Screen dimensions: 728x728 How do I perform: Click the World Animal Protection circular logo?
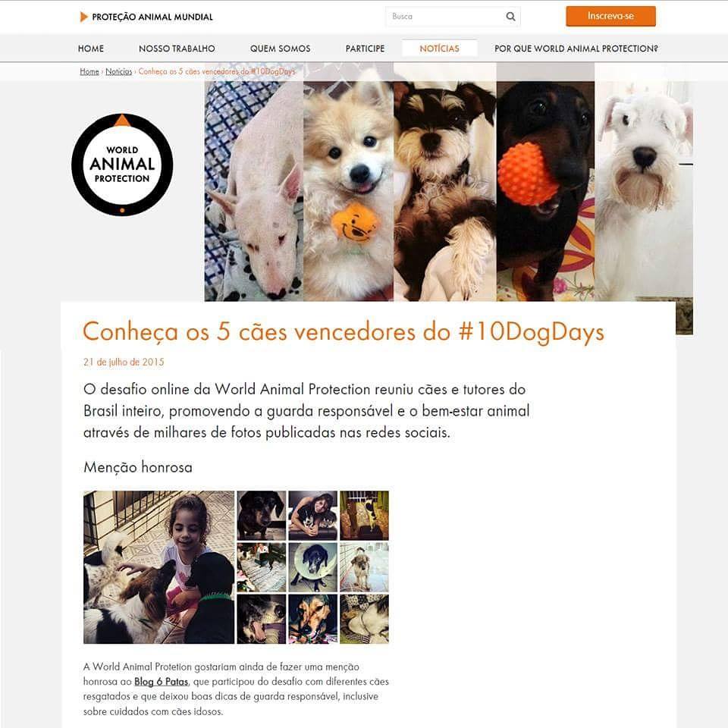pos(122,165)
